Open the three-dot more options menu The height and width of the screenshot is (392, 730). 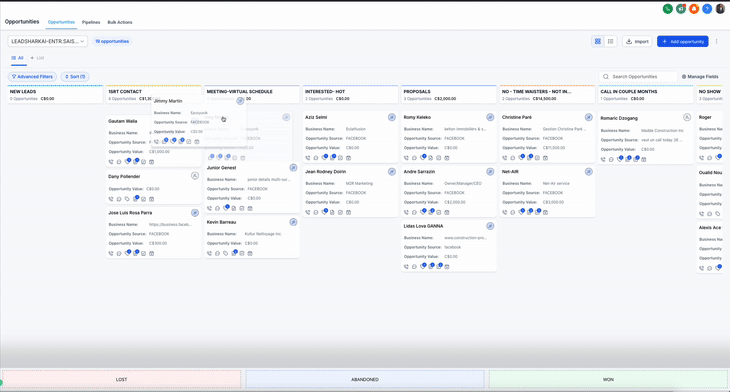click(716, 41)
